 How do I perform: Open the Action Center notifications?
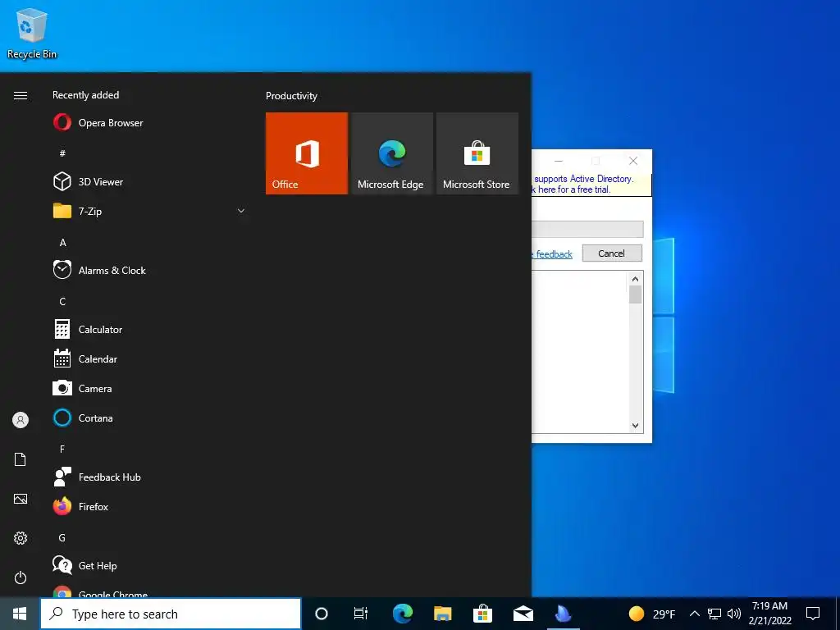point(813,614)
